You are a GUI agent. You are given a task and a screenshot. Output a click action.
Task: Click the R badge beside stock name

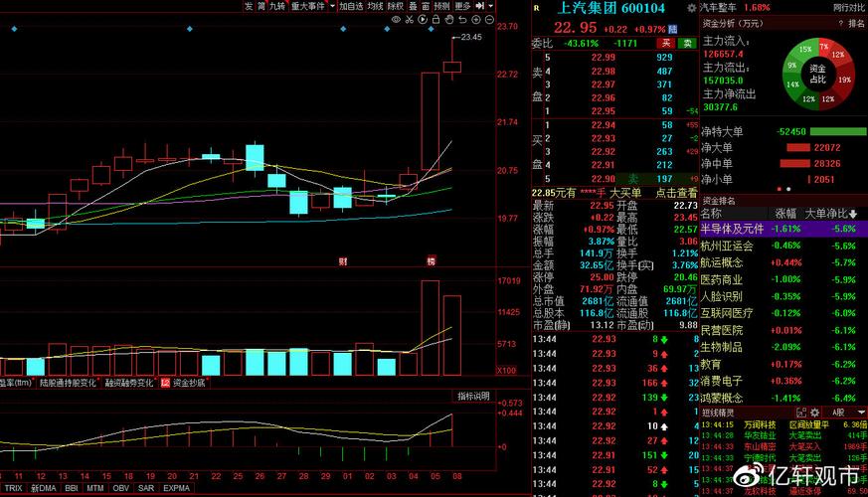click(x=537, y=8)
